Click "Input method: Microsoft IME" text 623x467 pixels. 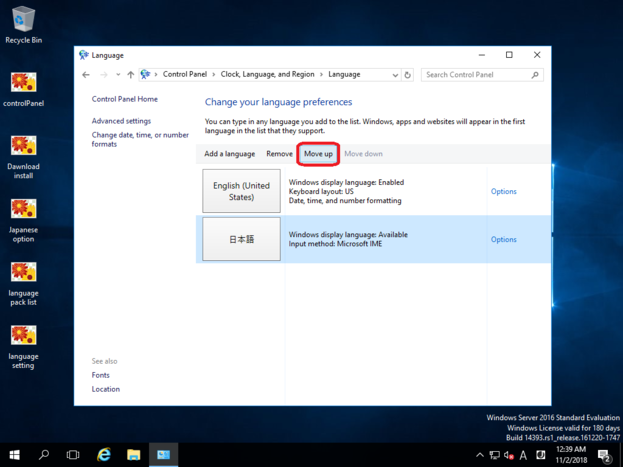pyautogui.click(x=335, y=244)
